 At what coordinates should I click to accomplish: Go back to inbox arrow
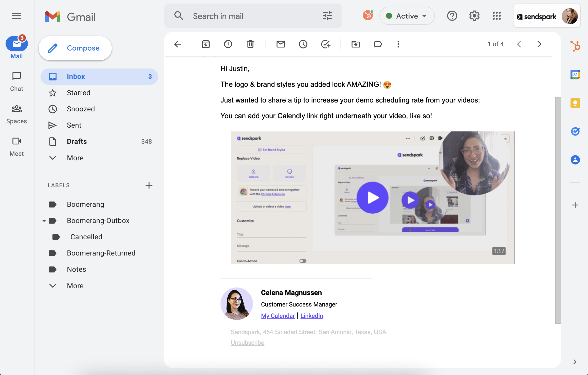178,44
